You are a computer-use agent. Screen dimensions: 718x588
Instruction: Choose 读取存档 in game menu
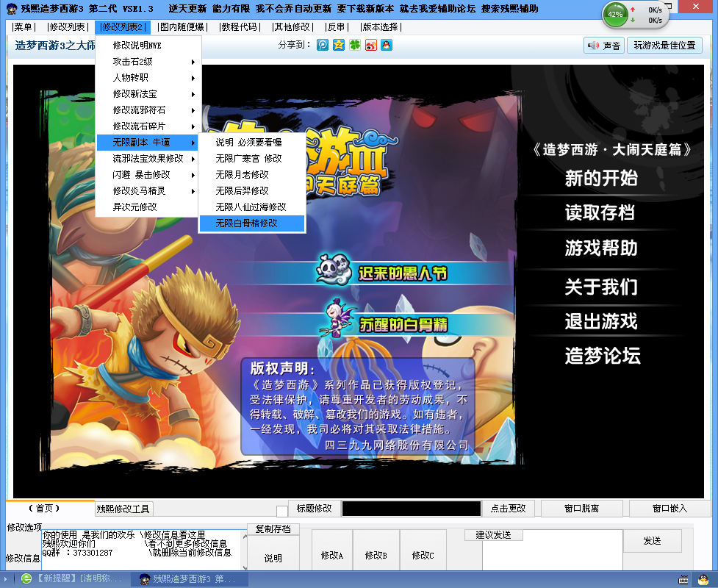[x=600, y=212]
